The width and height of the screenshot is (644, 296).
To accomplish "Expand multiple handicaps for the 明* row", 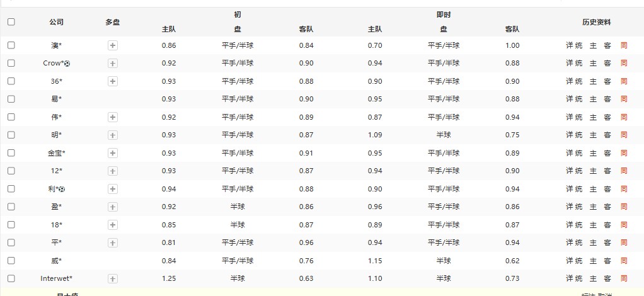I will [x=113, y=135].
